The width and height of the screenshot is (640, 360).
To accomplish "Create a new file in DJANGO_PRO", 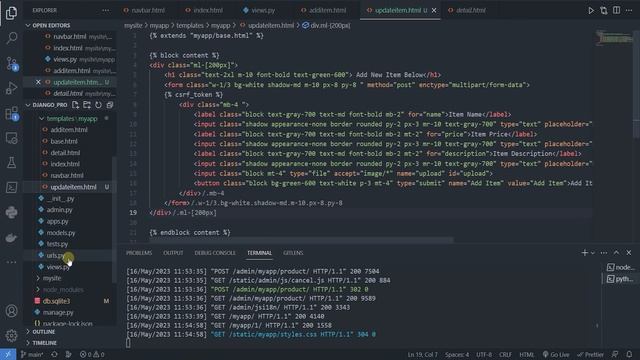I will point(75,105).
